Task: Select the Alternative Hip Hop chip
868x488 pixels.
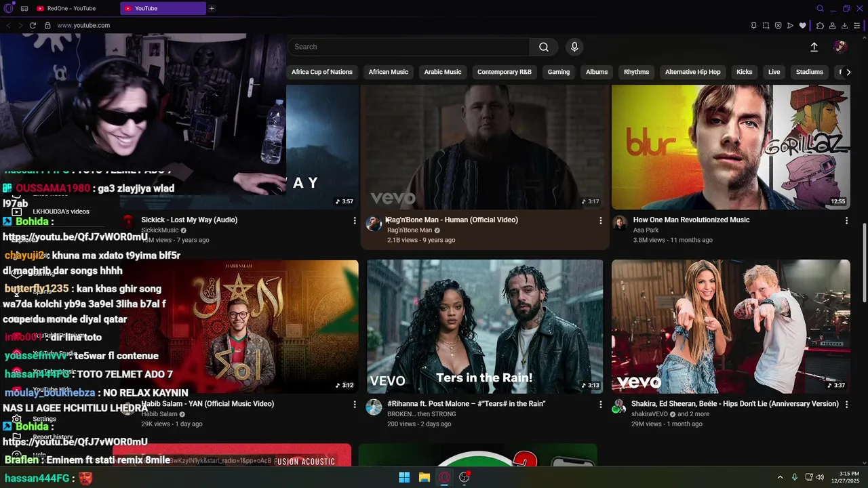Action: pyautogui.click(x=693, y=72)
